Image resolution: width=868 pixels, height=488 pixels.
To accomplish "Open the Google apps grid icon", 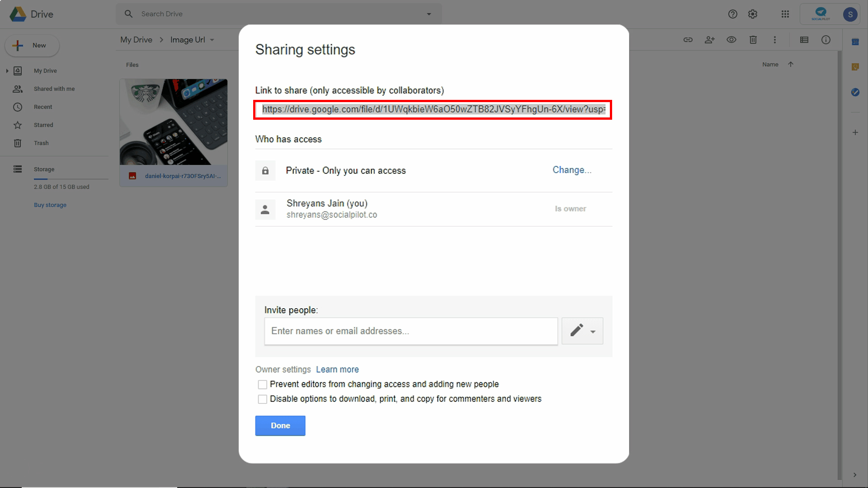I will 785,14.
